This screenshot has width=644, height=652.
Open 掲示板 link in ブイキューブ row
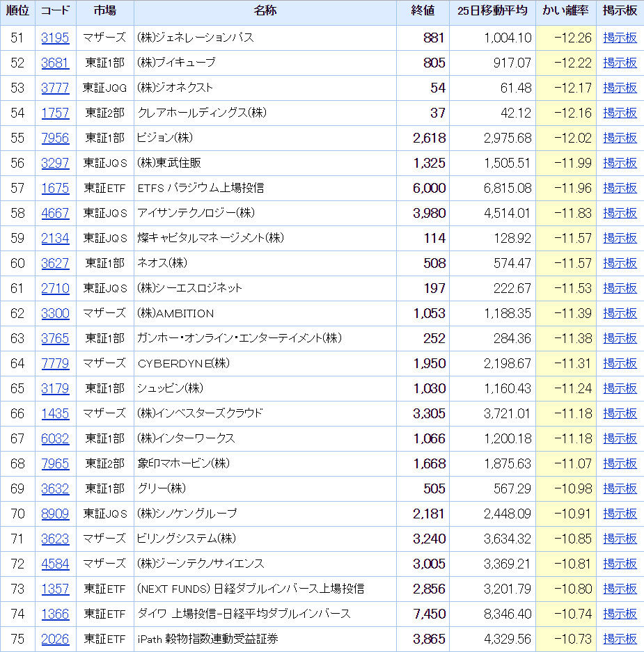(620, 63)
